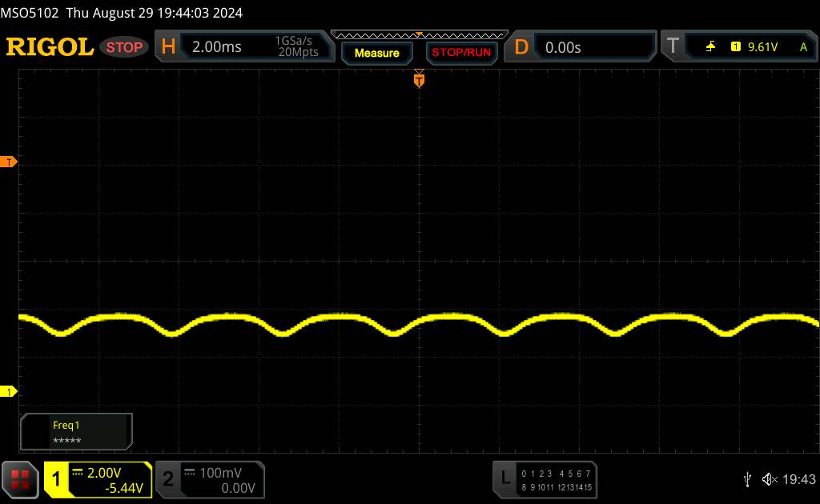The height and width of the screenshot is (504, 820).
Task: Click the waveform memory position bar
Action: tap(419, 34)
